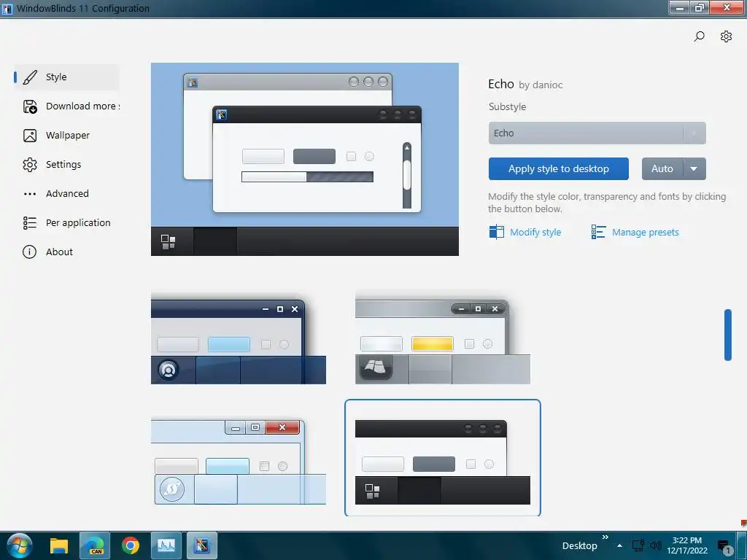747x560 pixels.
Task: Click the Advanced three-dots icon
Action: pyautogui.click(x=29, y=194)
